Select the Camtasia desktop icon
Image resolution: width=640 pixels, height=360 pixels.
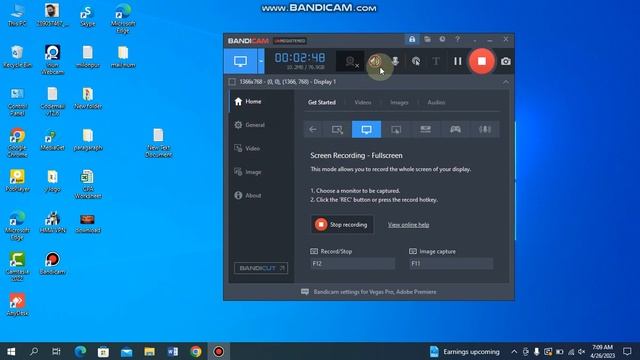pyautogui.click(x=17, y=267)
